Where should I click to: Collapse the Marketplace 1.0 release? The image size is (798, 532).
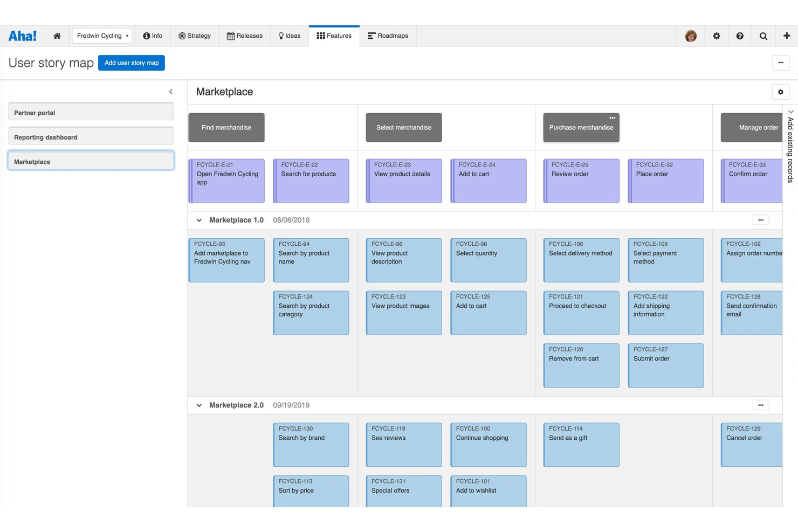pyautogui.click(x=199, y=220)
